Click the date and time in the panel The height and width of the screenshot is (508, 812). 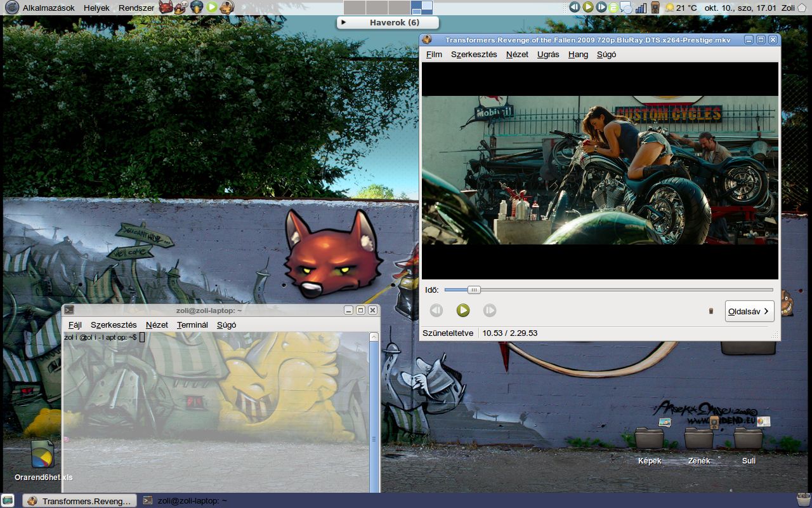click(739, 8)
